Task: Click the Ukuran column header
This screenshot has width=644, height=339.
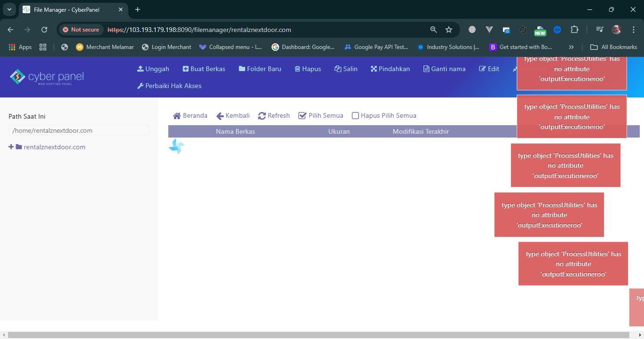Action: click(339, 131)
